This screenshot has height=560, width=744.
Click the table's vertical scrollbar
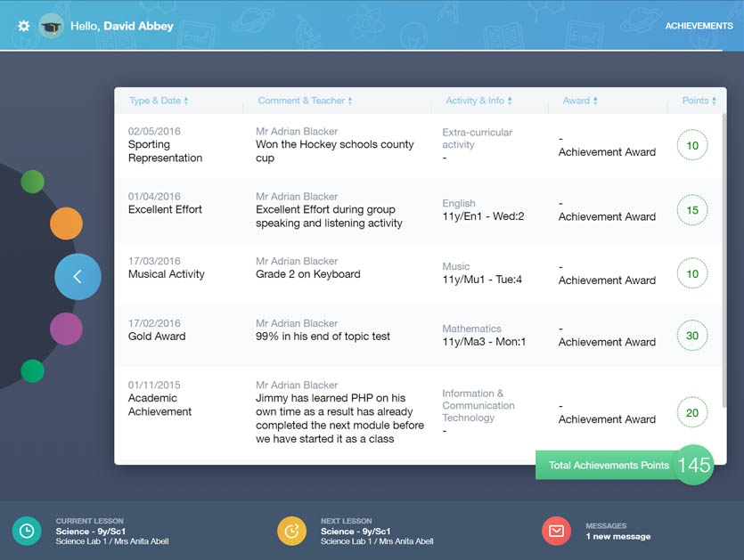pos(724,260)
